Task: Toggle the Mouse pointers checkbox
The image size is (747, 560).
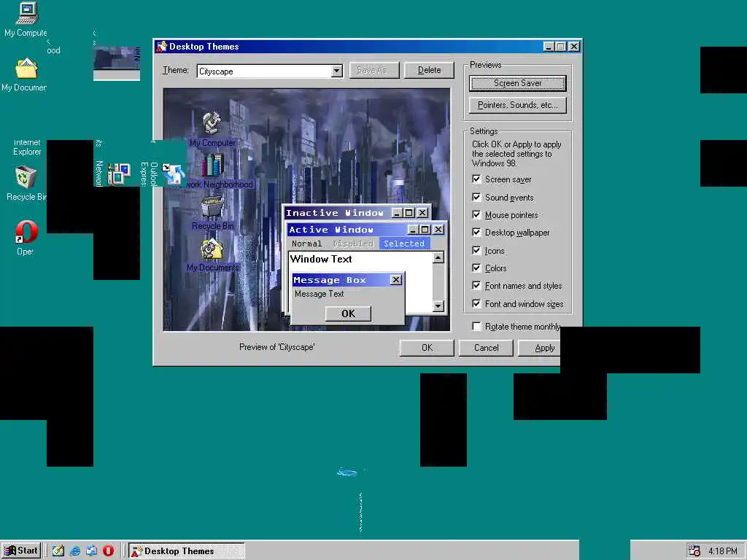Action: point(476,215)
